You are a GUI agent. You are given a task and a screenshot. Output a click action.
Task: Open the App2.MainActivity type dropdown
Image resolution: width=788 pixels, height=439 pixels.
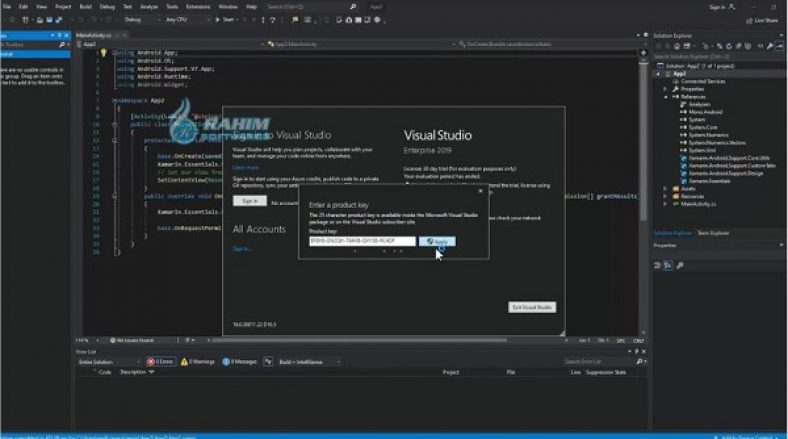click(x=360, y=44)
